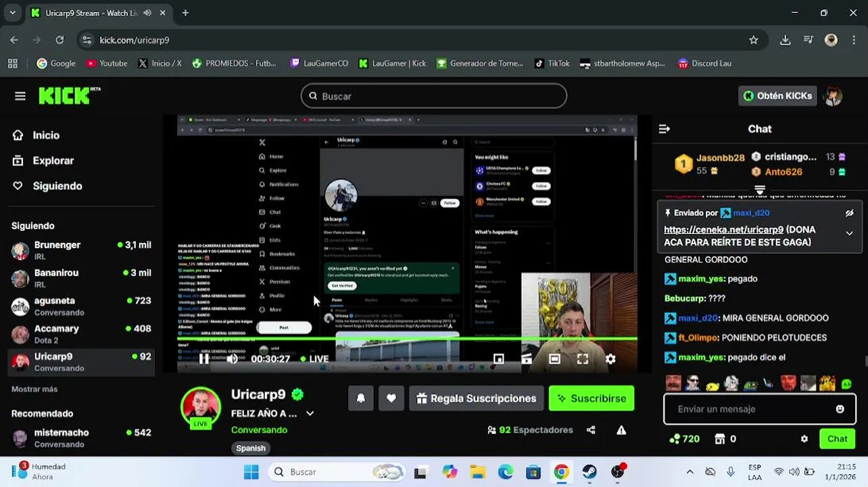Image resolution: width=868 pixels, height=487 pixels.
Task: Toggle follow heart for Uricarp9
Action: (391, 398)
